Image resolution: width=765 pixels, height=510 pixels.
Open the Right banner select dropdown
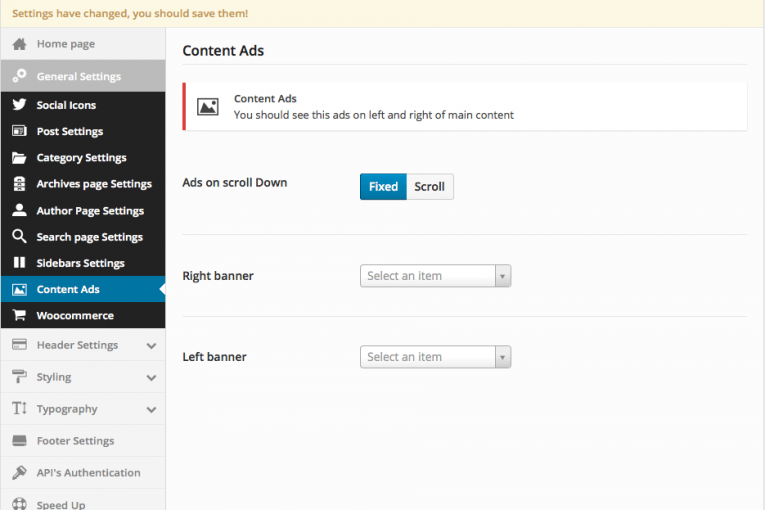pyautogui.click(x=435, y=276)
